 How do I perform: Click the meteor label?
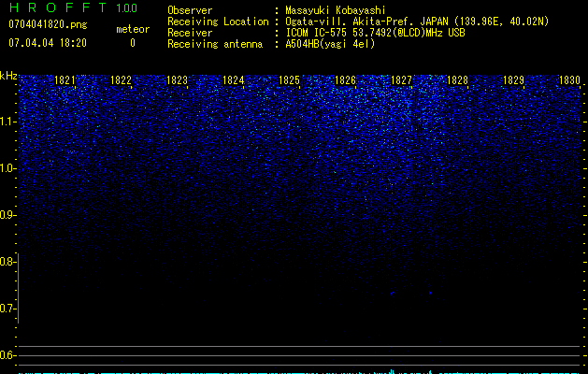pos(133,29)
